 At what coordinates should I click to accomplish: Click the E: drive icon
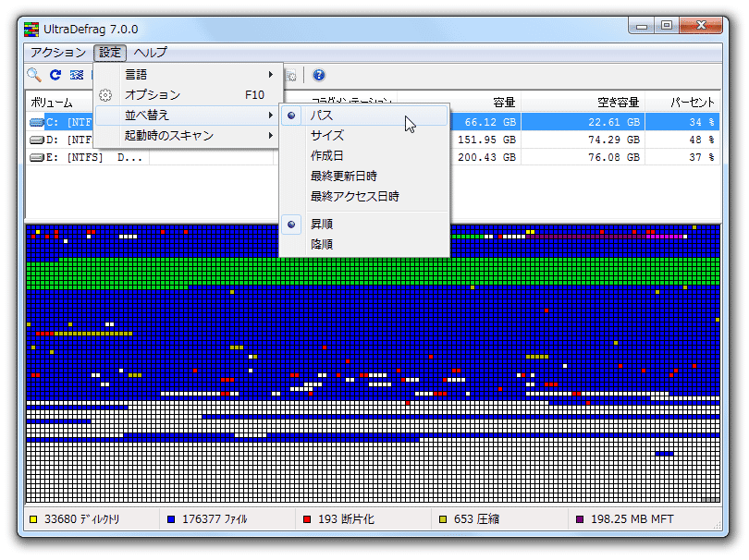[37, 157]
